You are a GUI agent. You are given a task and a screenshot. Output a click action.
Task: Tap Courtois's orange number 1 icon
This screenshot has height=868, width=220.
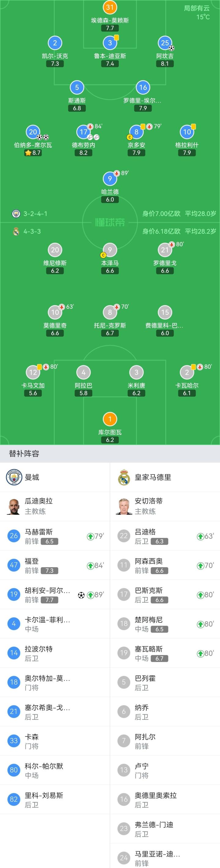coord(110,419)
